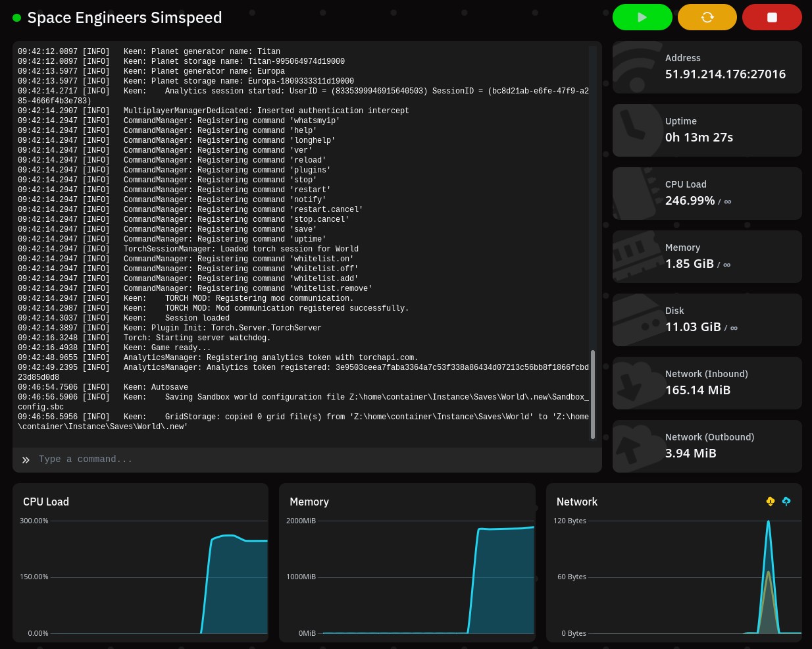Viewport: 812px width, 649px height.
Task: Click the Space Engineers Simspeed title
Action: (x=124, y=18)
